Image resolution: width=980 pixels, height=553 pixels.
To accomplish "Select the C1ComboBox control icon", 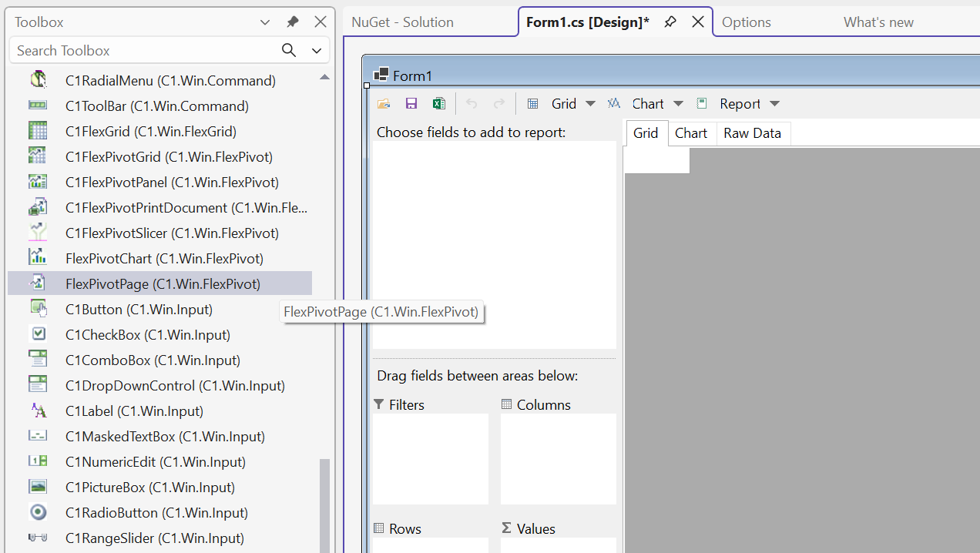I will 38,360.
